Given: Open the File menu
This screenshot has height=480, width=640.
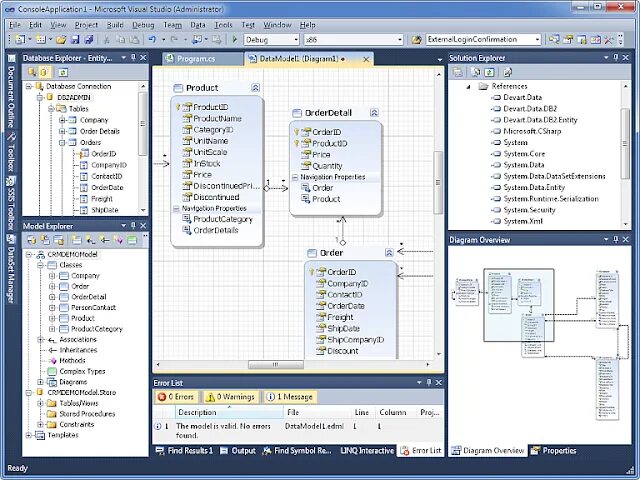Looking at the screenshot, I should point(15,25).
